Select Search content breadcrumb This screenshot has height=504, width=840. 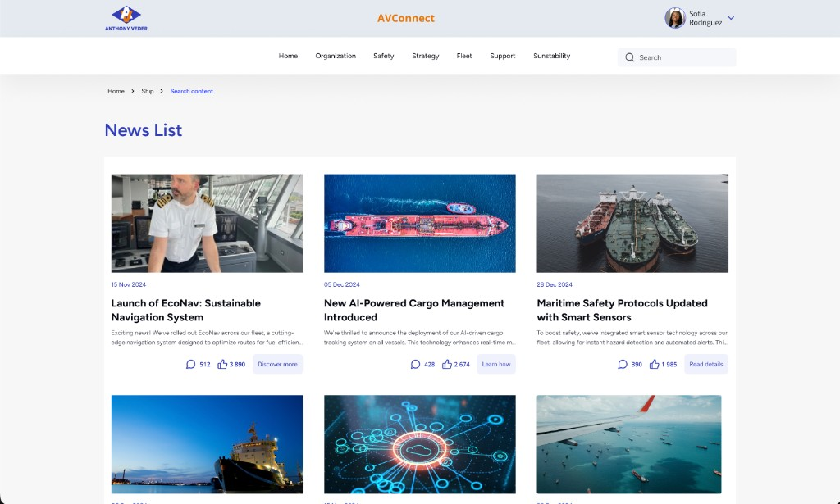192,91
